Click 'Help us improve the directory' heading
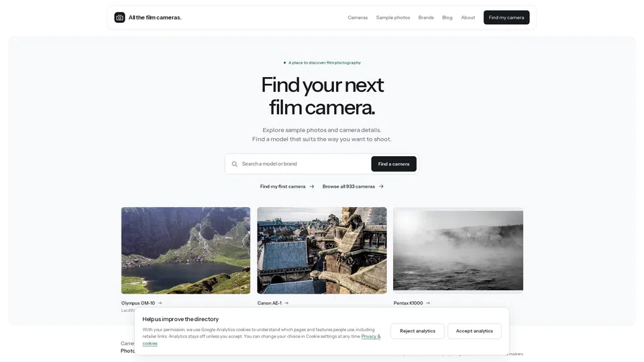Image resolution: width=644 pixels, height=362 pixels. [x=180, y=319]
